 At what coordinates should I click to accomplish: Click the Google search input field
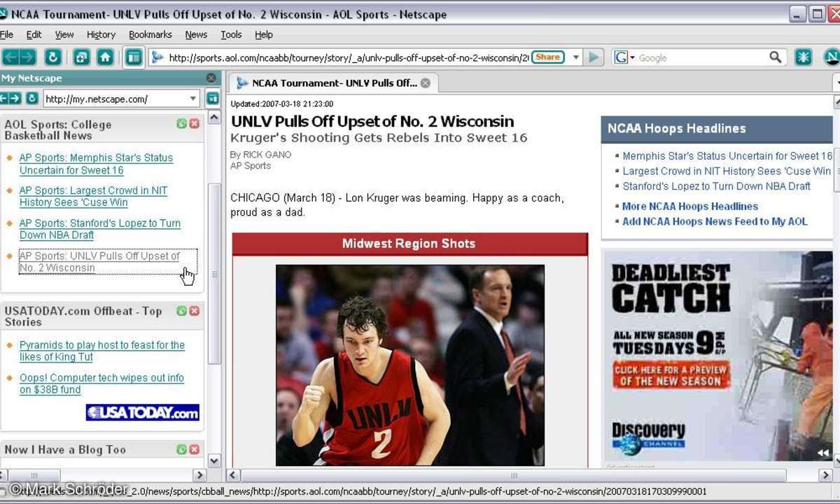[702, 58]
